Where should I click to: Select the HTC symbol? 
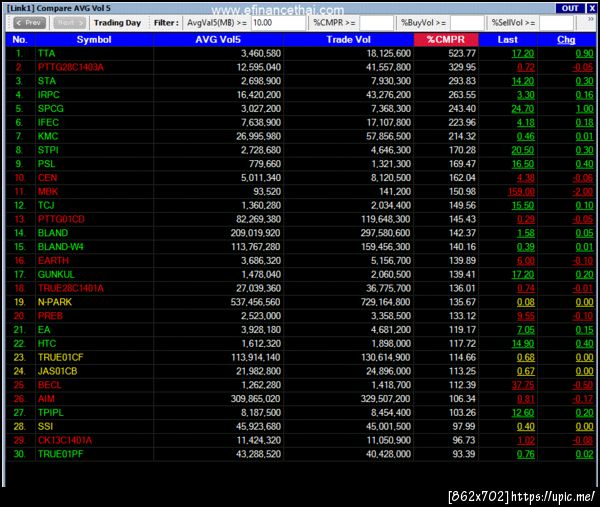click(x=47, y=344)
